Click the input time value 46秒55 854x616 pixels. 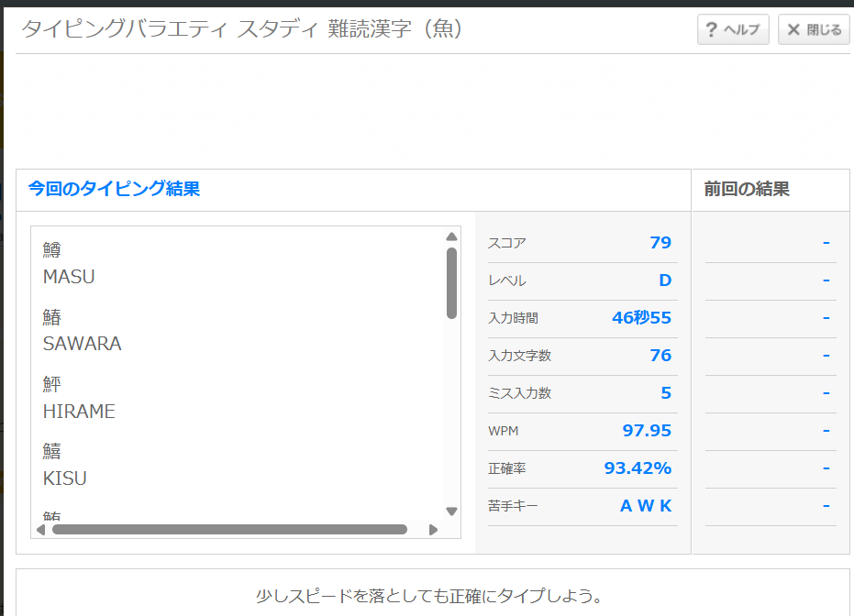click(x=641, y=318)
